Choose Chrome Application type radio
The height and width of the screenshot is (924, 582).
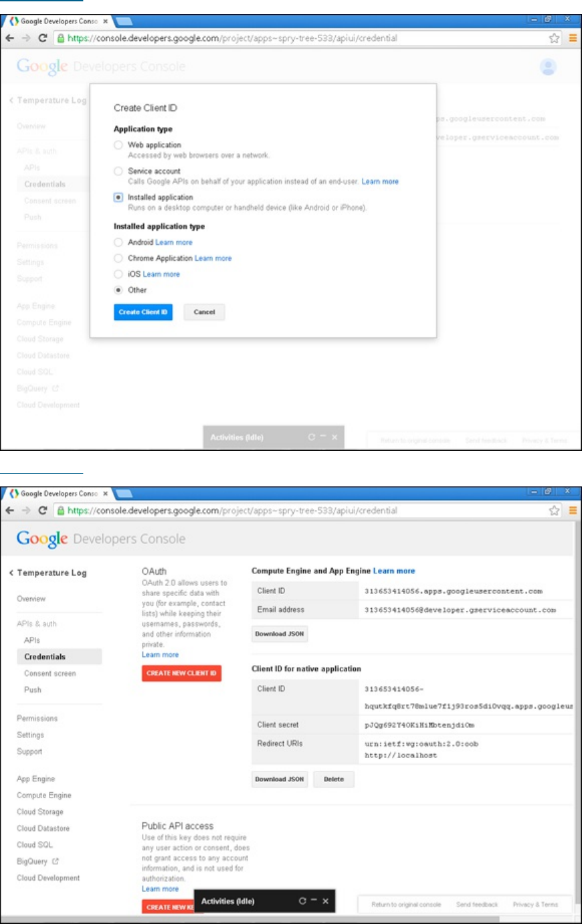[x=118, y=258]
